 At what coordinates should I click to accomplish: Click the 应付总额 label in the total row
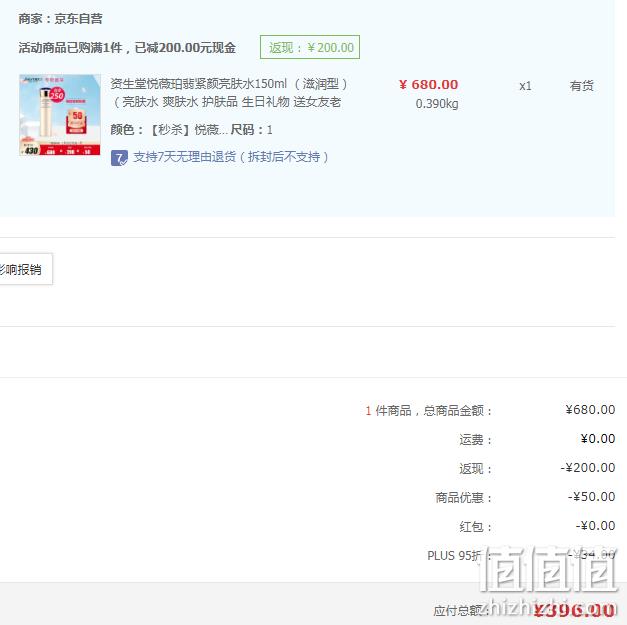[461, 611]
